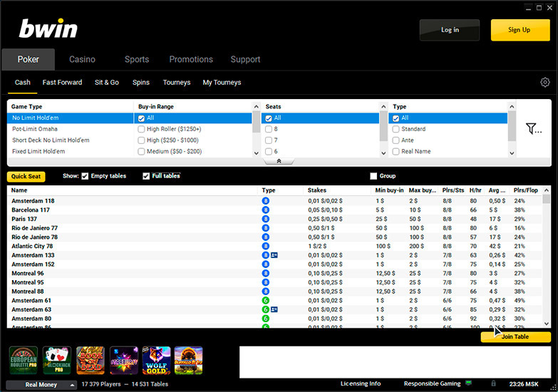Open the Support tab
The width and height of the screenshot is (558, 392).
pos(245,59)
